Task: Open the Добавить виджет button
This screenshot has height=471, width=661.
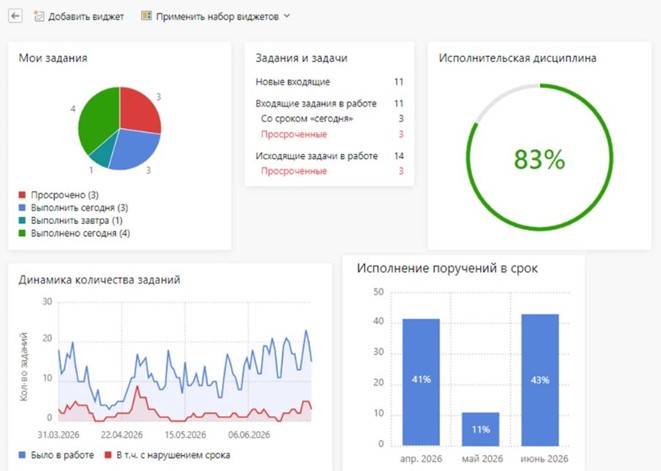Action: tap(79, 16)
